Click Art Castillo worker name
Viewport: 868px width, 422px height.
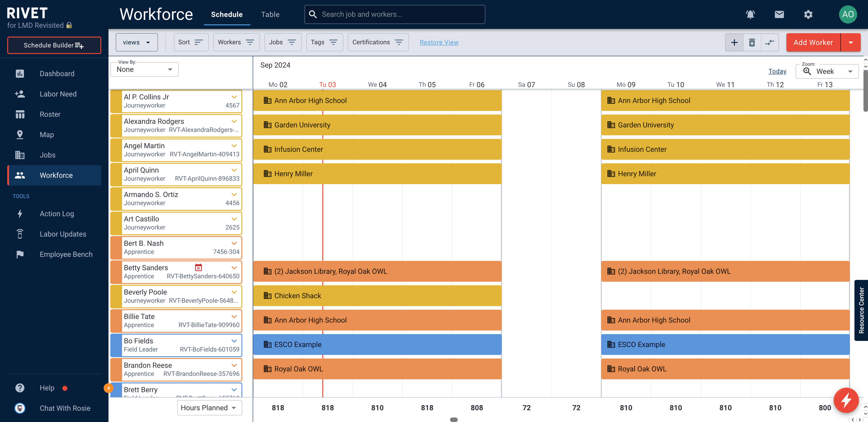coord(142,219)
